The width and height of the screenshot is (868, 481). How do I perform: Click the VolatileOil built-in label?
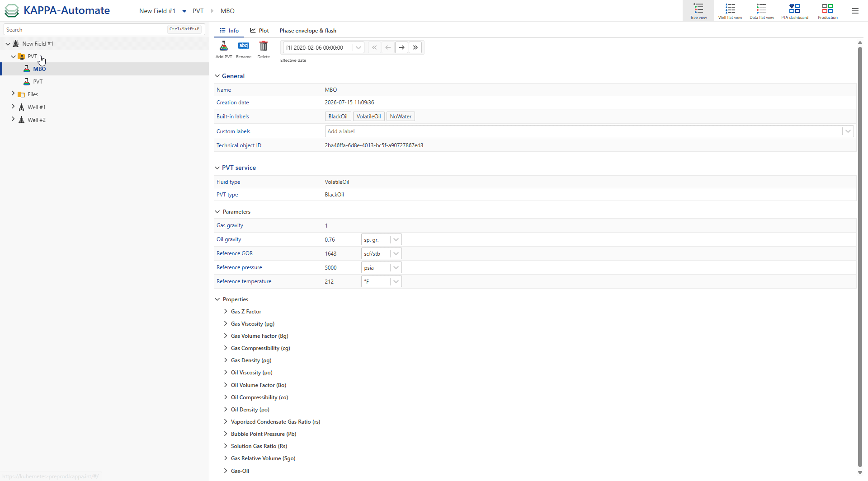click(369, 117)
